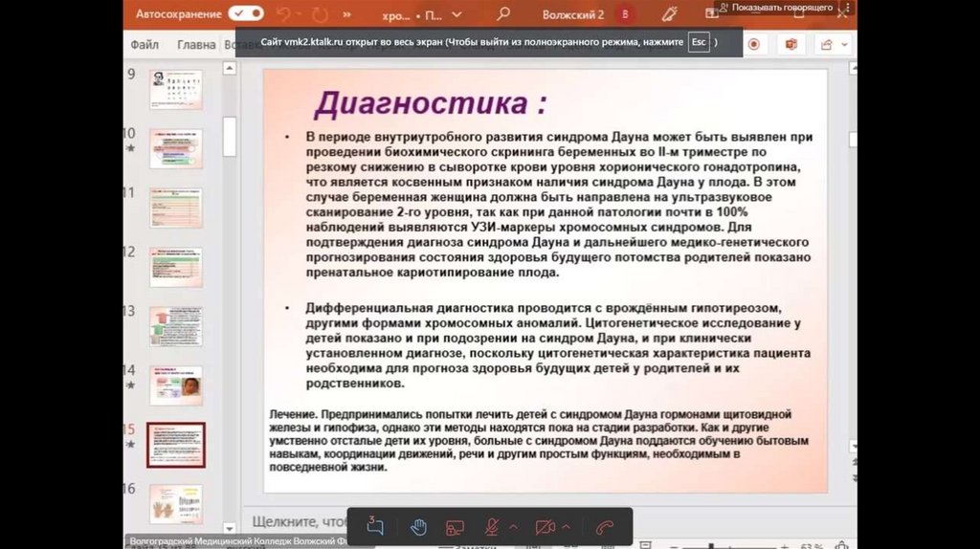Turn on the camera in call bar
Screen dimensions: 980x549
point(546,527)
